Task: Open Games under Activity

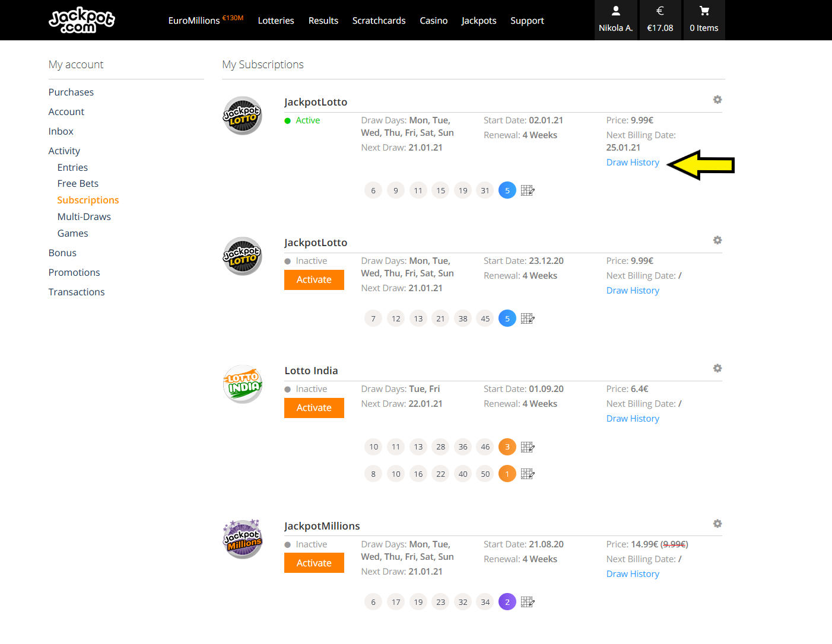Action: click(72, 233)
